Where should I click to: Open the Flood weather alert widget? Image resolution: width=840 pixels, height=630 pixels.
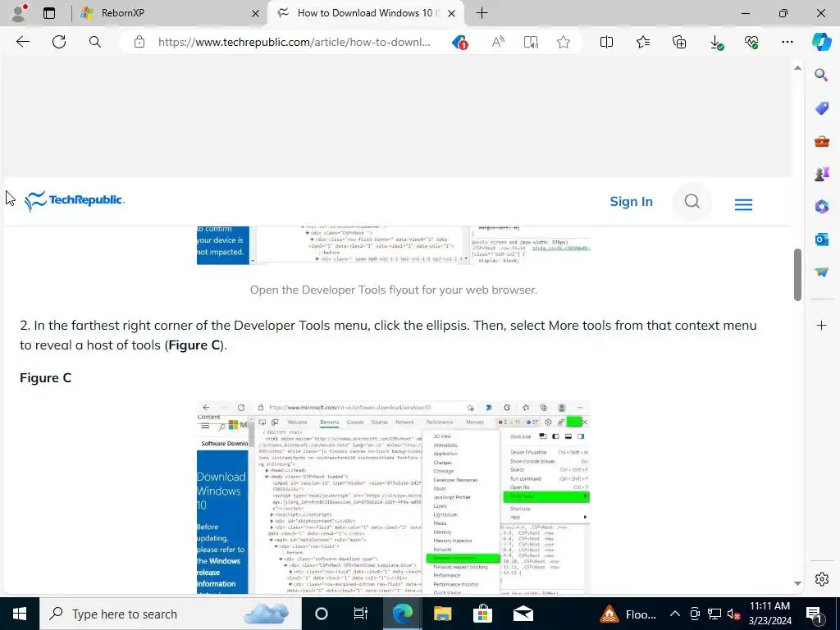pyautogui.click(x=628, y=614)
